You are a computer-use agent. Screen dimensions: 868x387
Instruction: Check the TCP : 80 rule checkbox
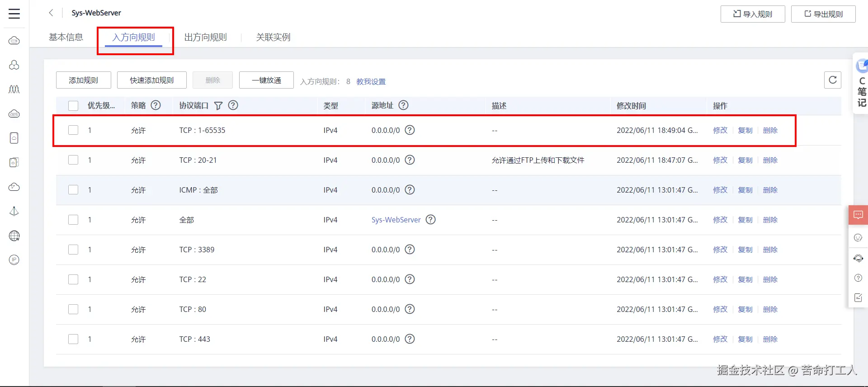coord(73,309)
